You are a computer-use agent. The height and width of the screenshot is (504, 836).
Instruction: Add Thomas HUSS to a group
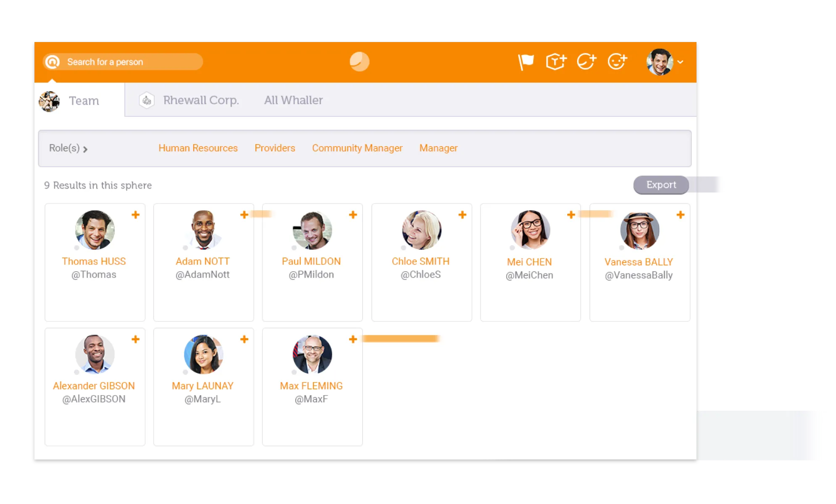(x=136, y=214)
